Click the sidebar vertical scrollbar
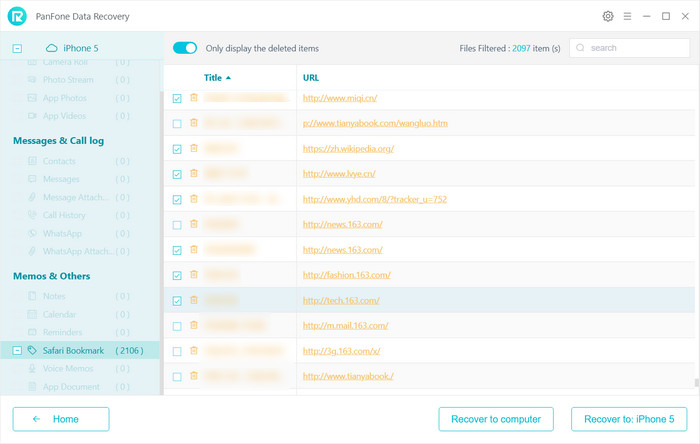The image size is (700, 444). point(161,241)
